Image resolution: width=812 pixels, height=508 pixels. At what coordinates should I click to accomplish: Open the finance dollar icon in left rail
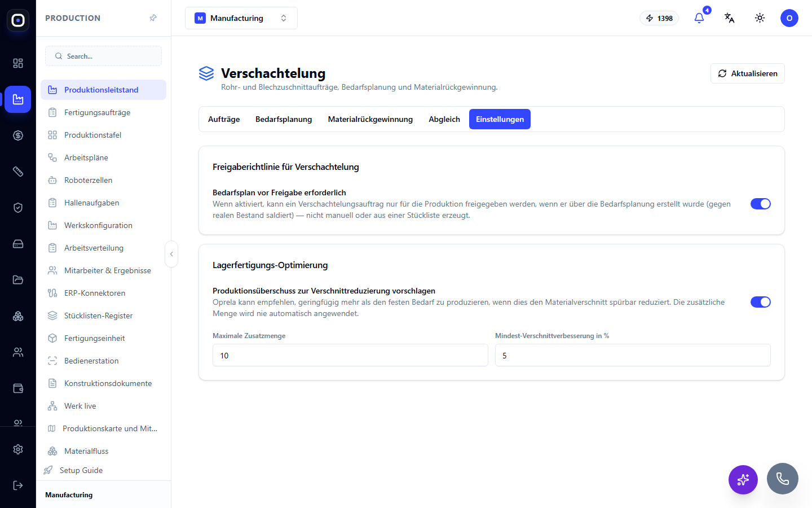(x=18, y=135)
